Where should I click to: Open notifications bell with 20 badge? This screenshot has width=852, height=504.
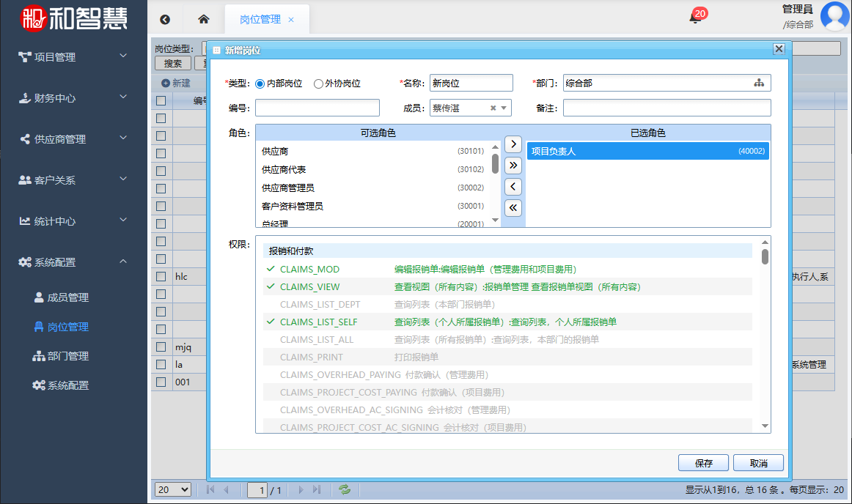click(x=695, y=18)
